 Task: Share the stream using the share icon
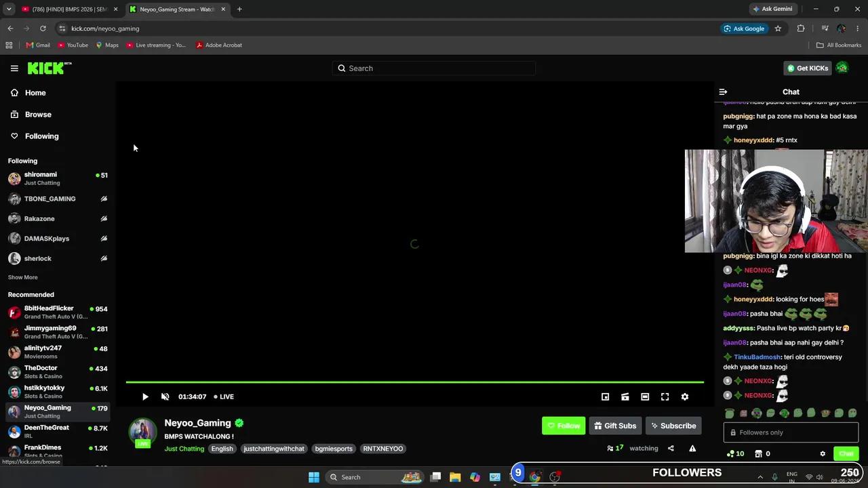[x=671, y=448]
